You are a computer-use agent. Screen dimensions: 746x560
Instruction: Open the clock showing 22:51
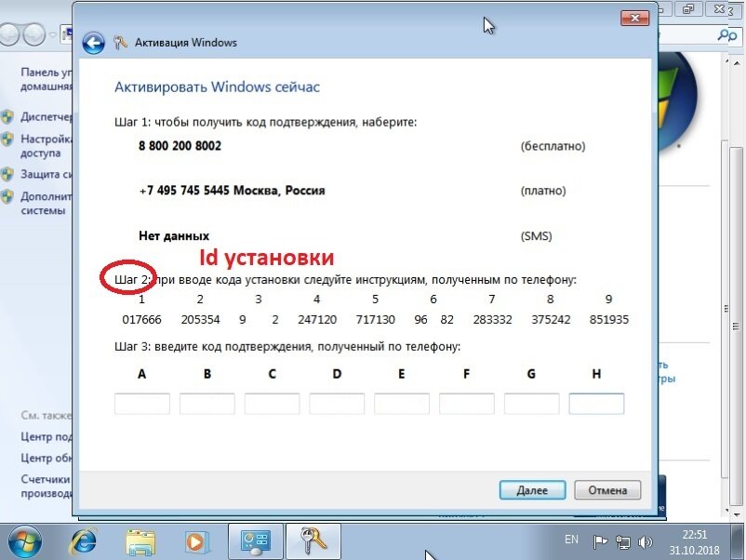tap(695, 542)
